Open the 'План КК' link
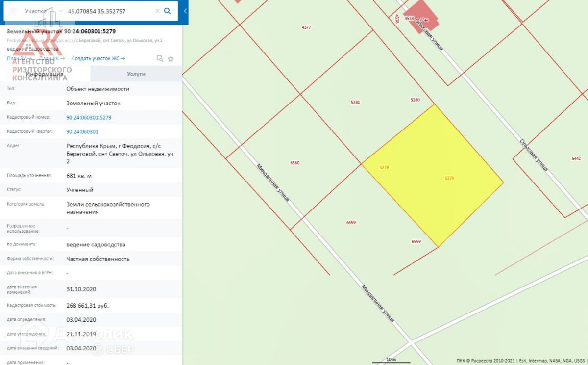588x365 pixels. [52, 58]
